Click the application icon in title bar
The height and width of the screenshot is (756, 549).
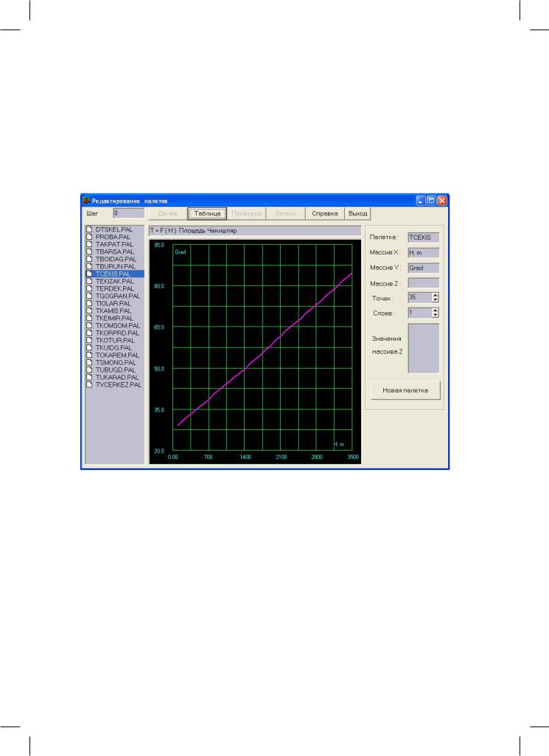coord(87,201)
